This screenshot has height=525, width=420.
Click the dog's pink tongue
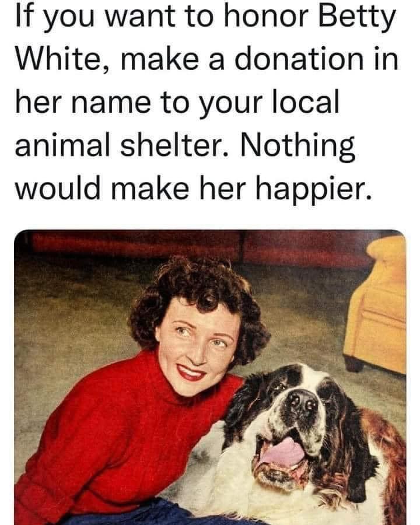pos(283,452)
